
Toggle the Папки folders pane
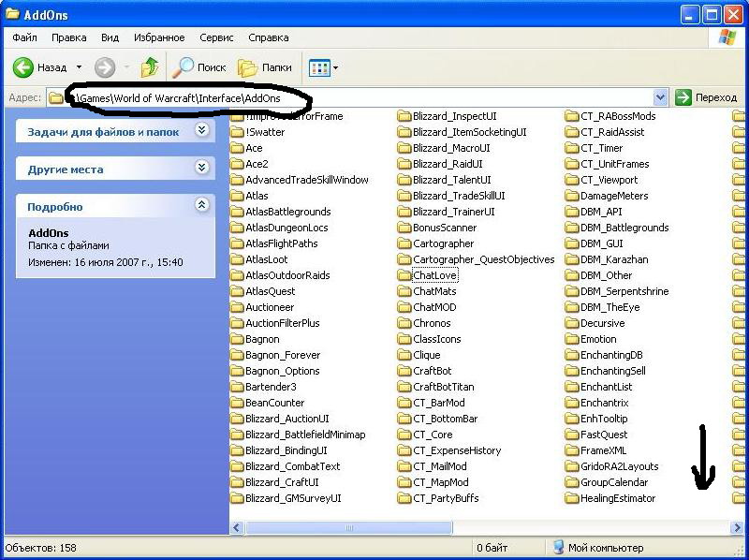[x=265, y=67]
